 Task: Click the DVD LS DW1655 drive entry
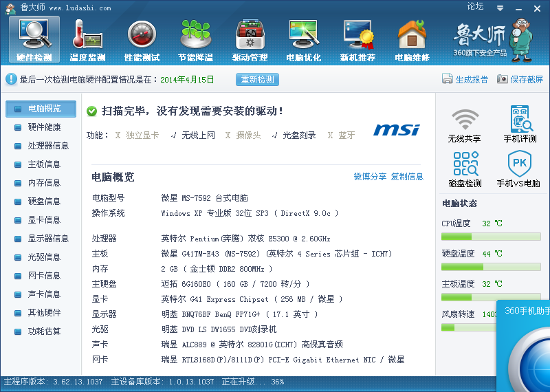click(x=219, y=329)
